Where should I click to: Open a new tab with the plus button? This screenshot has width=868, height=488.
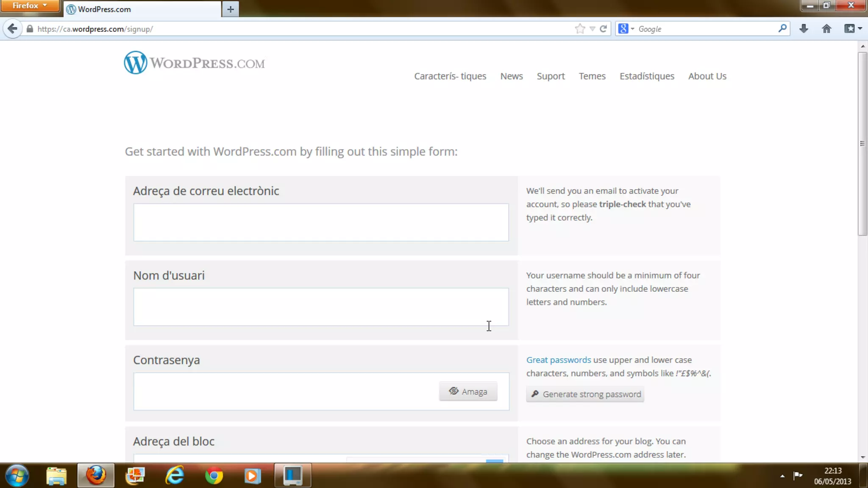(x=230, y=9)
